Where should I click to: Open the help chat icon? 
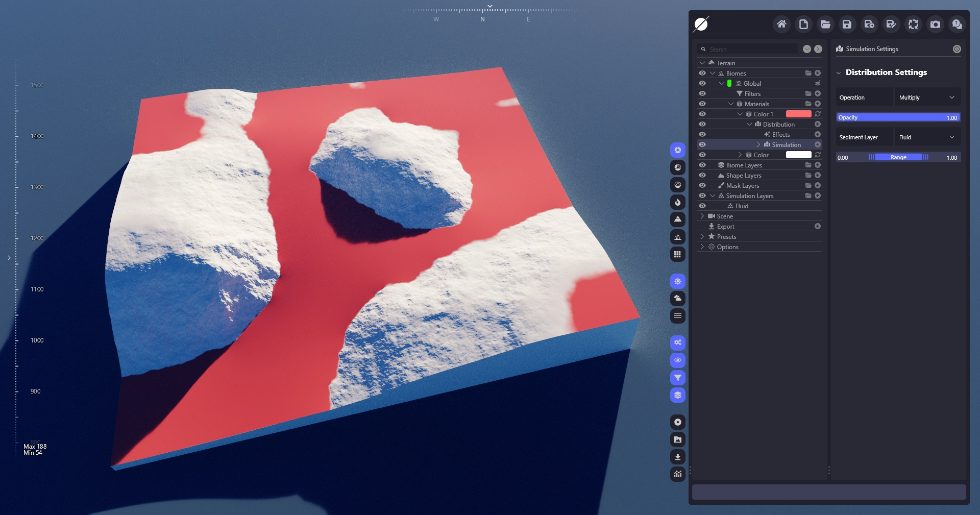point(957,24)
